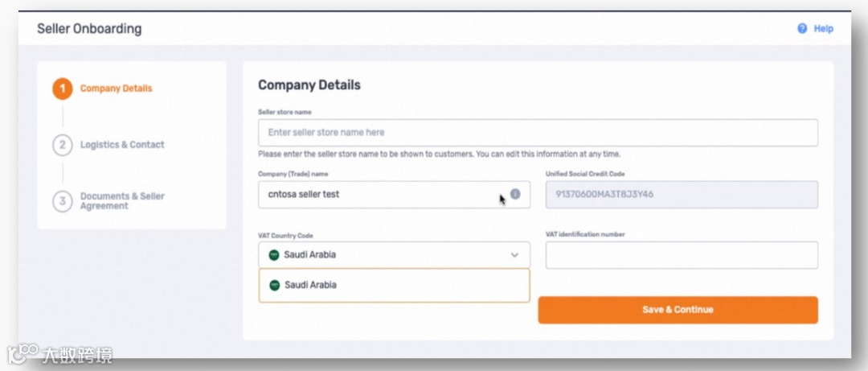Click the Help question mark icon

point(801,29)
